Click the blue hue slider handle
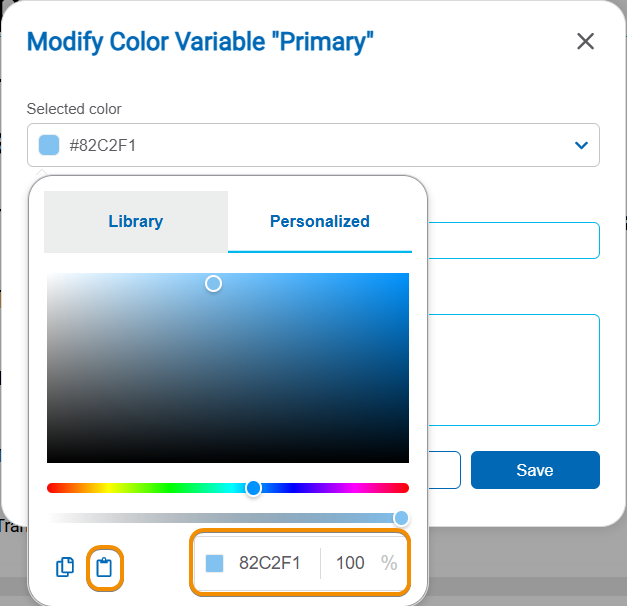Screen dimensions: 627x606 [x=254, y=488]
